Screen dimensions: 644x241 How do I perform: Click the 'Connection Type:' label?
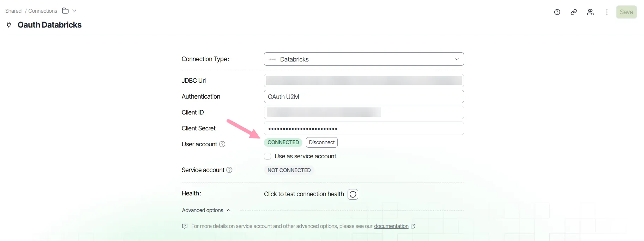pyautogui.click(x=206, y=59)
